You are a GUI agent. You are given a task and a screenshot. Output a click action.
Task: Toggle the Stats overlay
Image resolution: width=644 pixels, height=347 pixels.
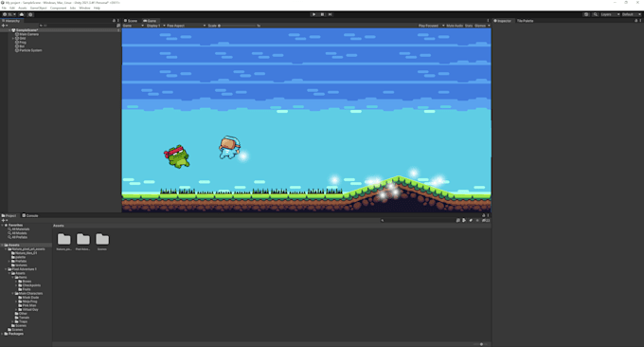tap(469, 26)
